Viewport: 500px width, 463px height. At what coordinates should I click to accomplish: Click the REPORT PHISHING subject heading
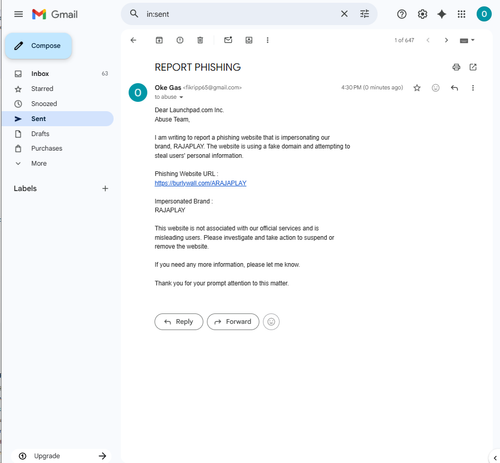[198, 67]
